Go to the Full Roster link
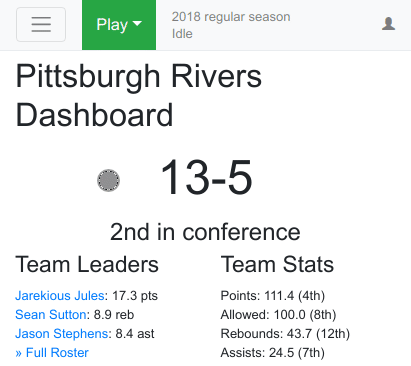Viewport: 411px width, 366px height. click(52, 353)
